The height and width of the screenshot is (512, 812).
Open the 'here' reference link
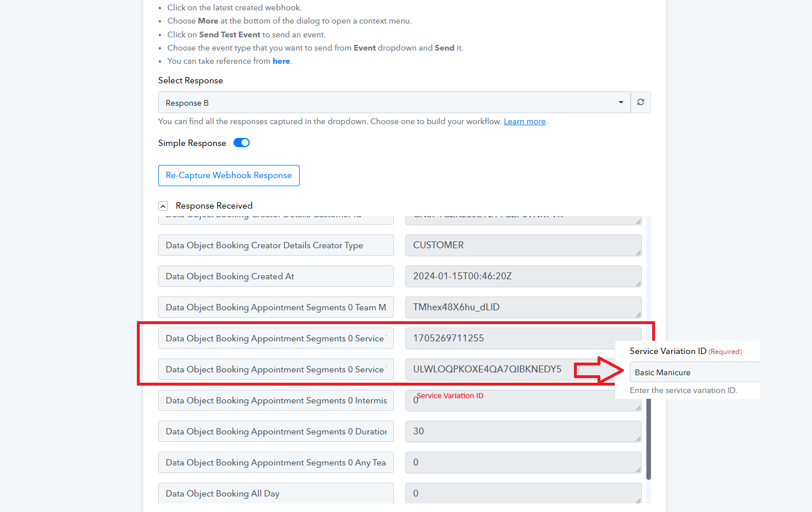click(281, 61)
